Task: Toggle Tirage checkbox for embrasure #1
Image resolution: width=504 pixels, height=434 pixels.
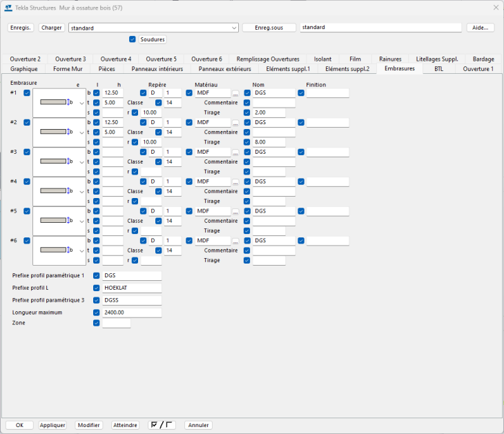Action: point(247,112)
